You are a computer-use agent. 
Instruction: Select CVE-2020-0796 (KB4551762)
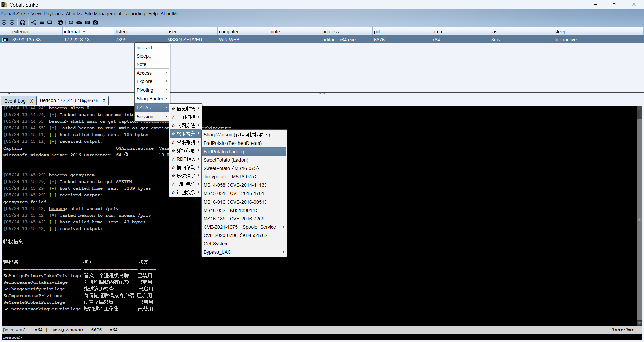click(244, 235)
